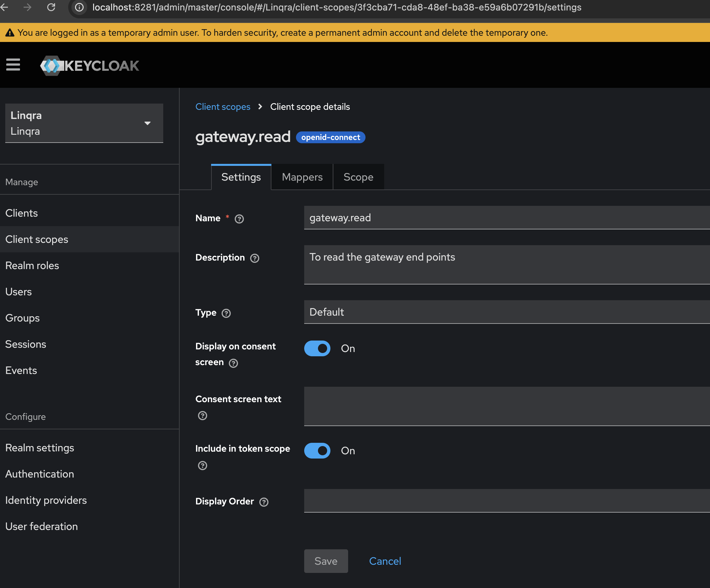Open Identity providers from sidebar

(x=46, y=500)
